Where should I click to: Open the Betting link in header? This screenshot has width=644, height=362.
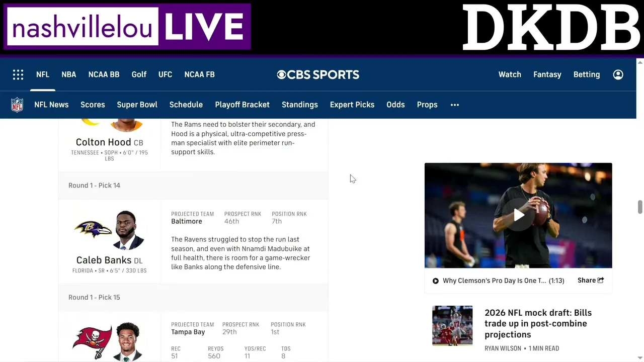587,74
